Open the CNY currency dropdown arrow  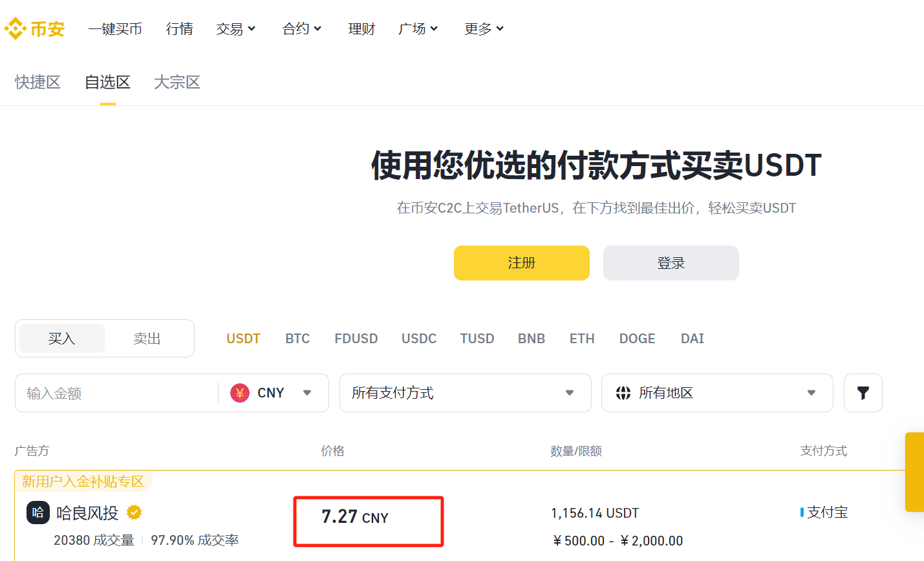307,393
